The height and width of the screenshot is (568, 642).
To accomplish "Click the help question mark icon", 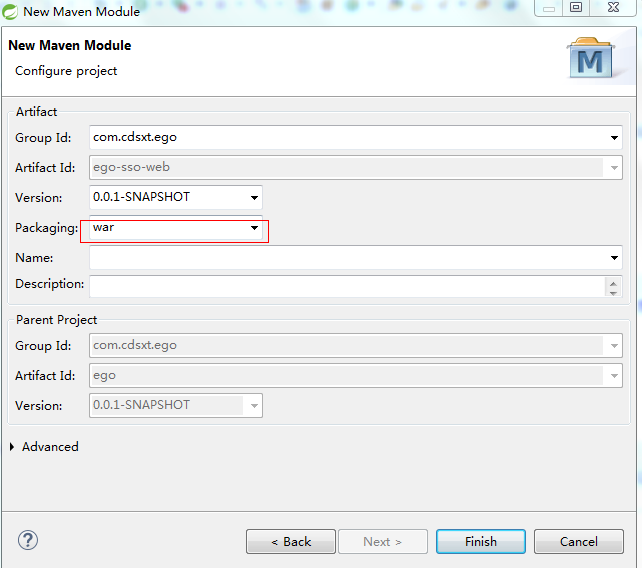I will pos(28,540).
